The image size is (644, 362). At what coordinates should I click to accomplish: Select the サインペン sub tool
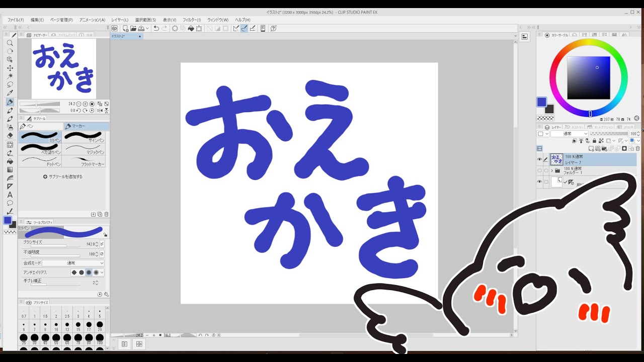(84, 137)
